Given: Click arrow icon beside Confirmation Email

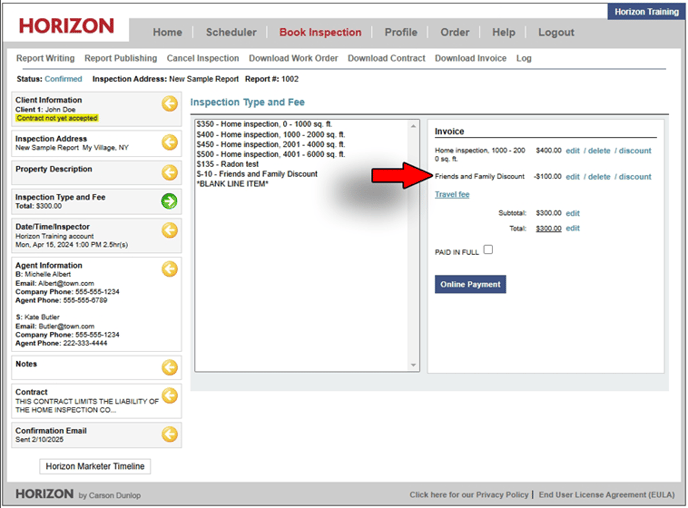Looking at the screenshot, I should point(170,434).
